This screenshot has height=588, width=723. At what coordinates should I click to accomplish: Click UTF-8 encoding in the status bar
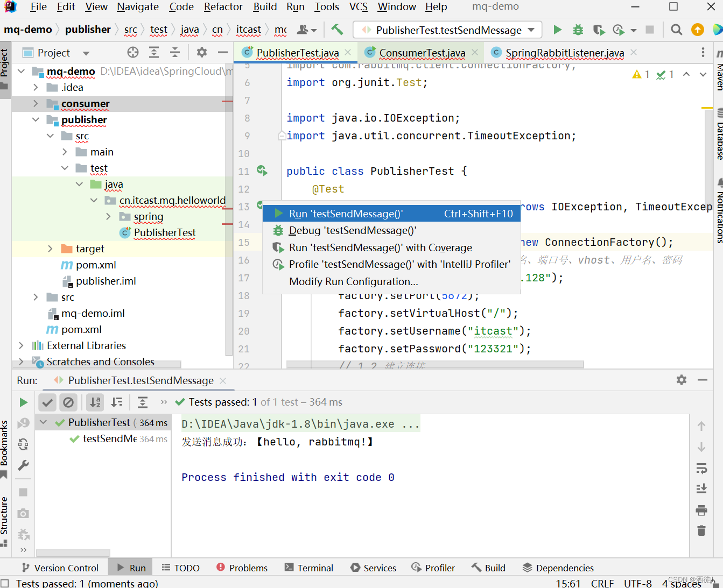[638, 583]
